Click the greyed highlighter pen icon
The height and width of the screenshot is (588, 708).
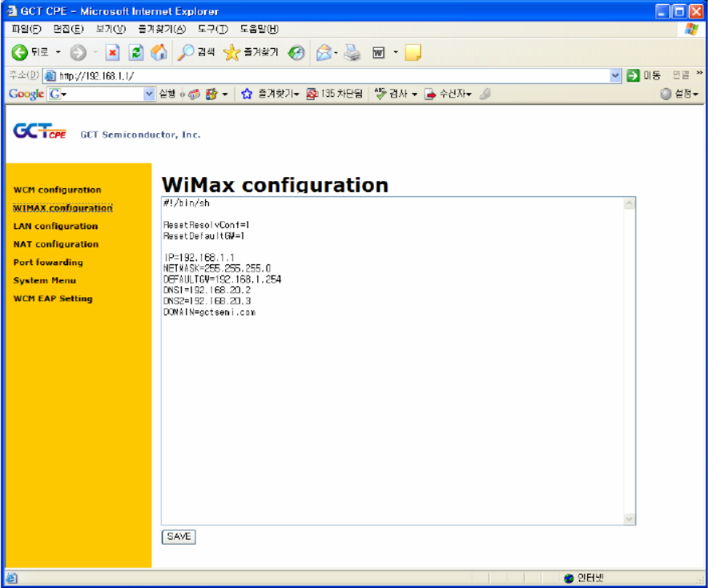tap(485, 94)
